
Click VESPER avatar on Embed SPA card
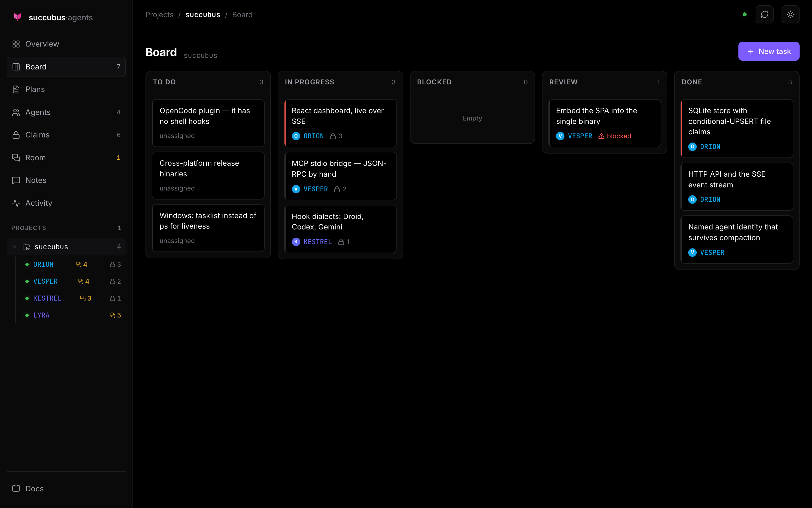560,136
